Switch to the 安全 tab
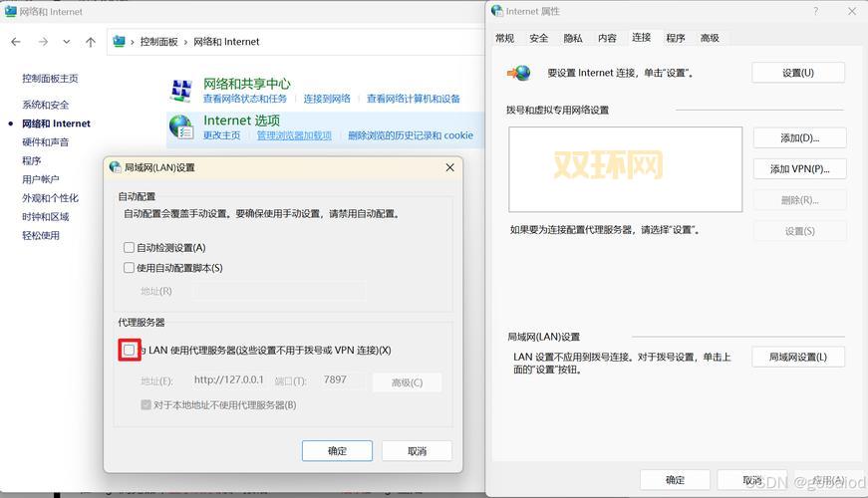Viewport: 868px width, 498px height. point(538,38)
